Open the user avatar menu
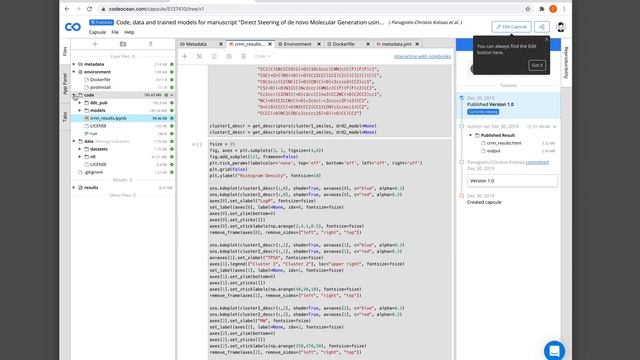The height and width of the screenshot is (360, 640). [x=561, y=27]
